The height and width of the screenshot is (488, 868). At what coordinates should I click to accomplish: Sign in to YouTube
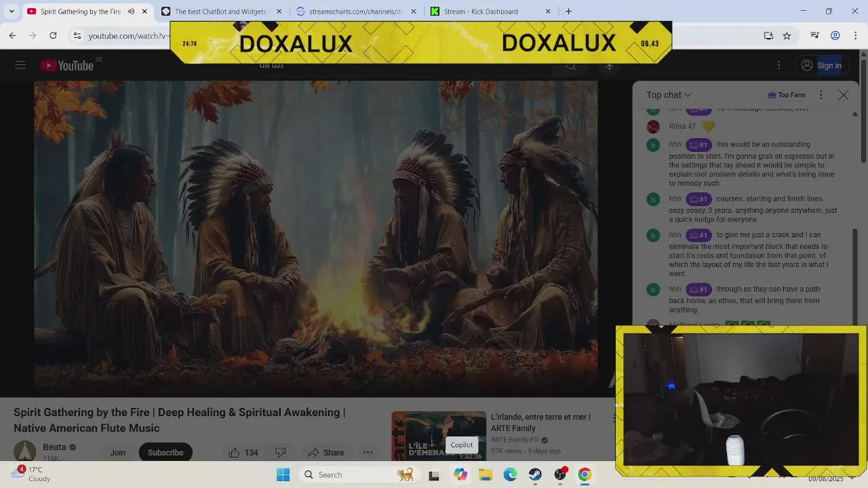[821, 65]
